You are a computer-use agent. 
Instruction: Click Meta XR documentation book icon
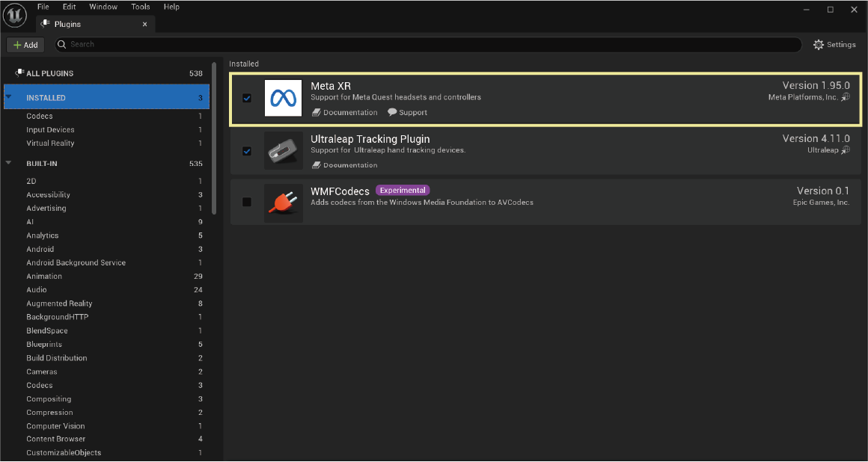(x=316, y=112)
